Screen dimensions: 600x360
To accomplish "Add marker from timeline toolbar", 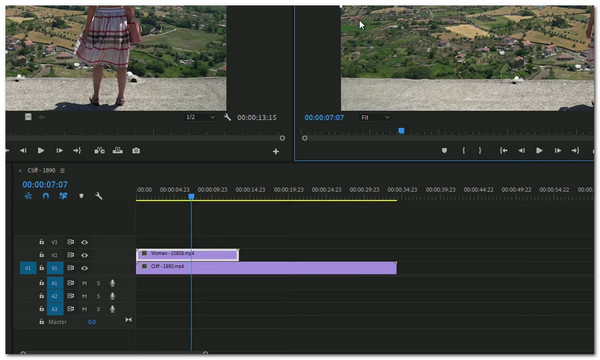I will (x=81, y=196).
